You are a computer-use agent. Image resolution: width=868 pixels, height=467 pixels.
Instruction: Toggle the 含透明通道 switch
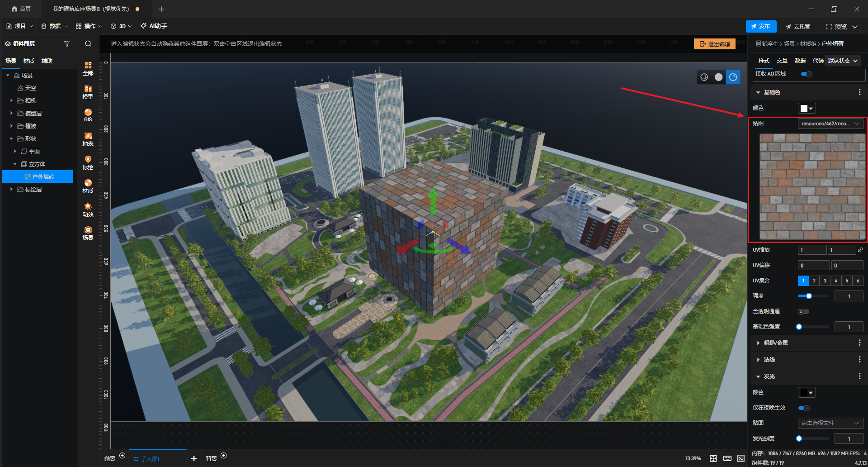coord(803,311)
